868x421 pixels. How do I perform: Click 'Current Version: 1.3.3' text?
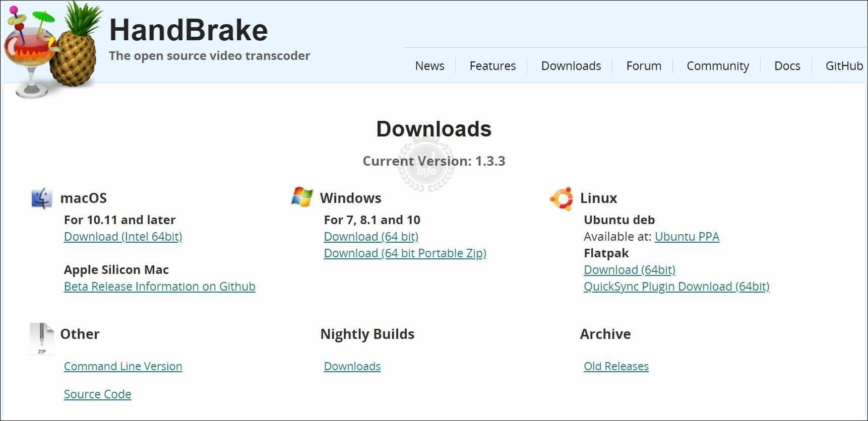tap(434, 161)
